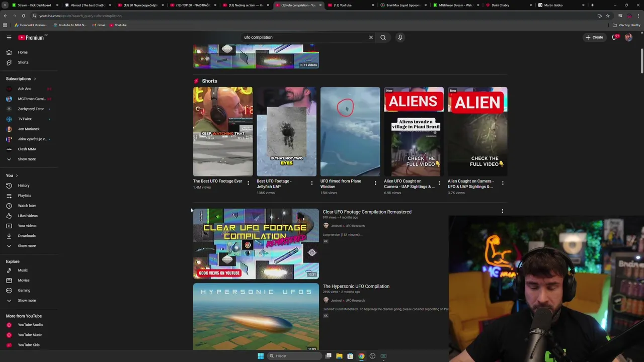This screenshot has height=362, width=644.
Task: Bookmark this page with the star icon
Action: [607, 16]
